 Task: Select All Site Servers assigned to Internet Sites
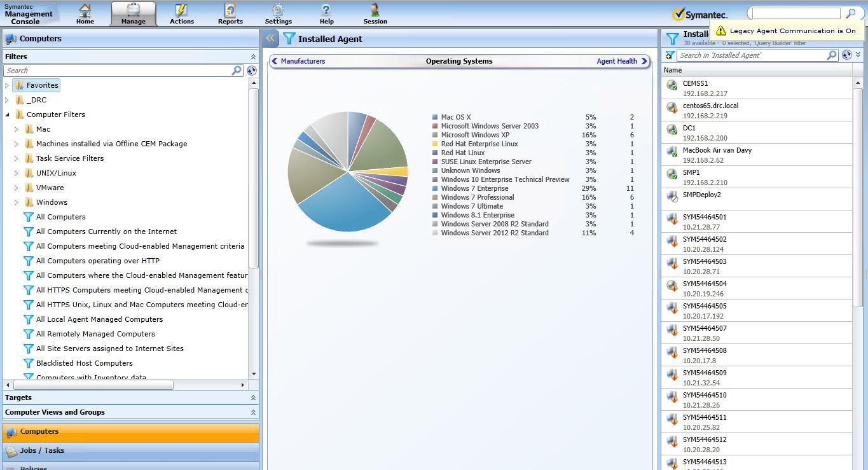(109, 349)
